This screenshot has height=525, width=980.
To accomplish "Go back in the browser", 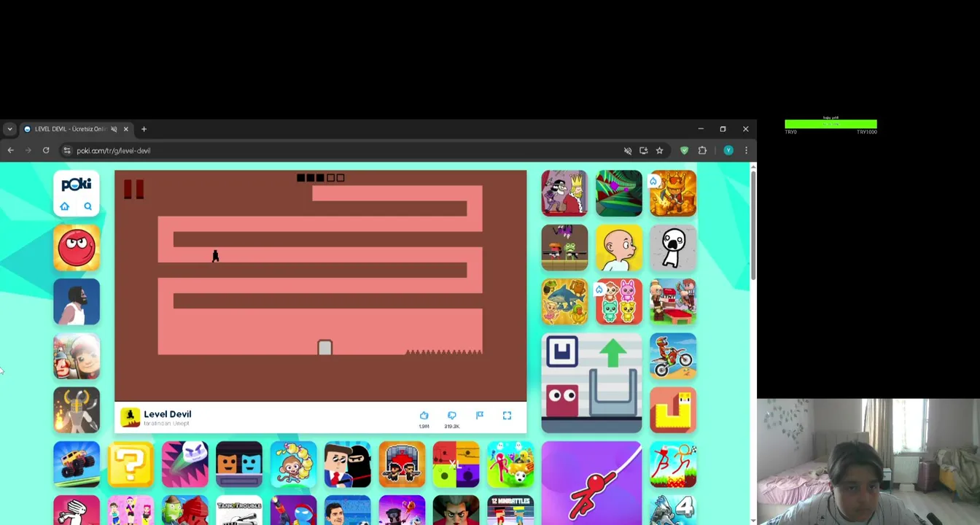I will (10, 150).
